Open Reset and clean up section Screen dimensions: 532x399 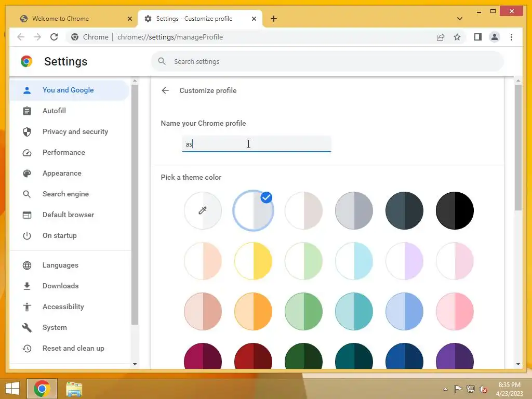(70, 349)
